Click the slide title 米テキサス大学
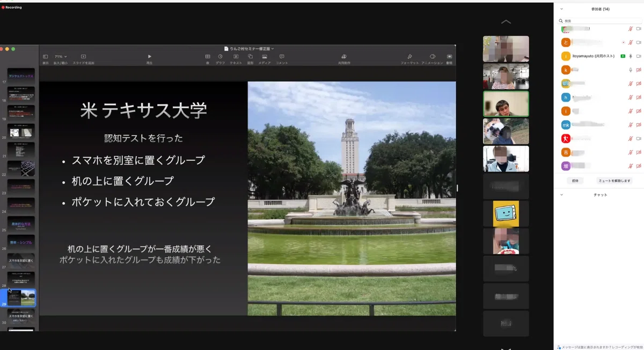The width and height of the screenshot is (644, 350). [x=144, y=110]
